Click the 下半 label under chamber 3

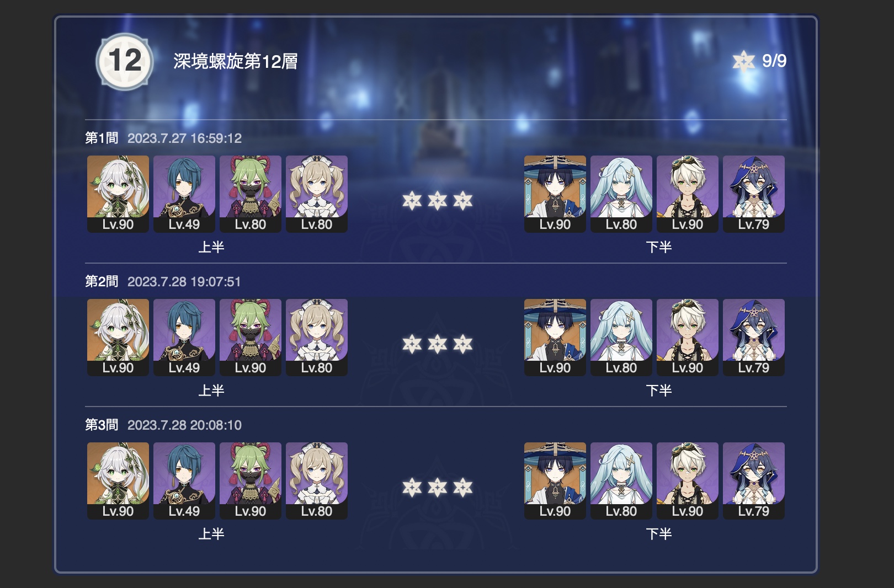pyautogui.click(x=659, y=534)
